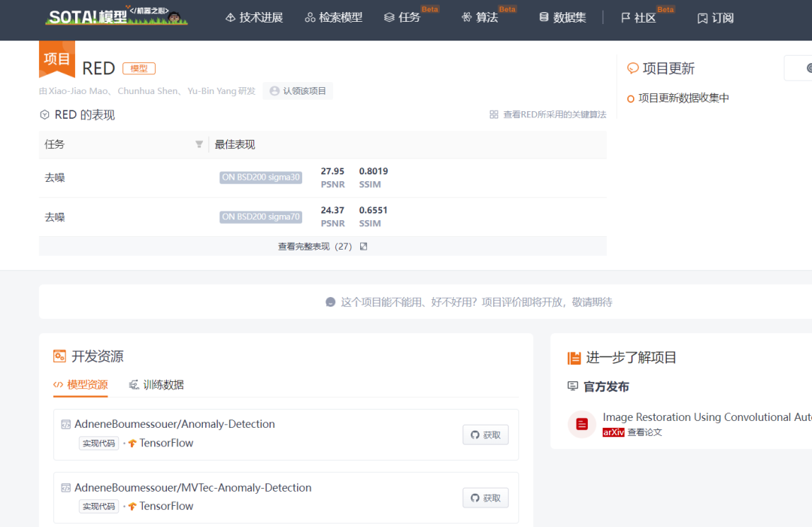Click the user avatar icon in 认领该项目
The width and height of the screenshot is (812, 527).
[274, 91]
